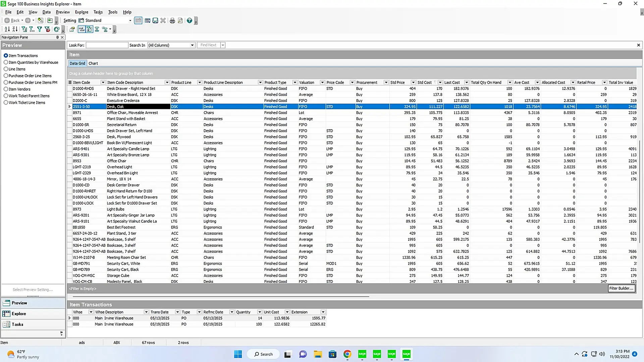The image size is (644, 362).
Task: Click the save setting disk icon
Action: (155, 20)
